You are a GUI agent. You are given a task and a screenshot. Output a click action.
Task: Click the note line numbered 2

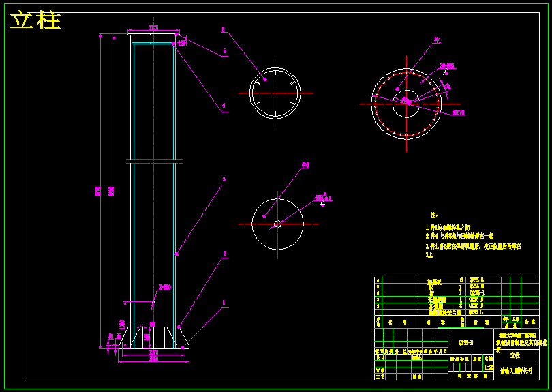tap(459, 237)
